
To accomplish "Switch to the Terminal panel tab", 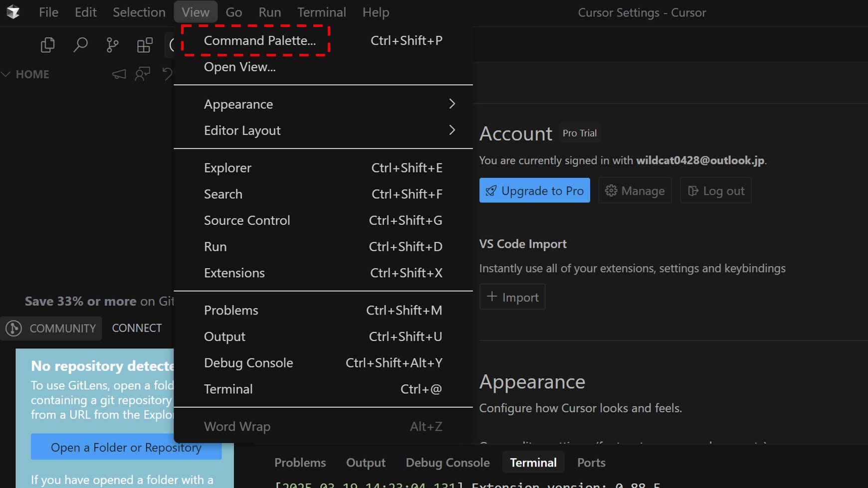I will [533, 463].
